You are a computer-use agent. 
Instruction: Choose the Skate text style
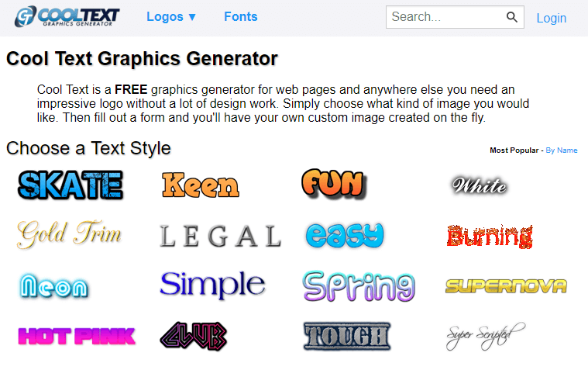(x=70, y=185)
